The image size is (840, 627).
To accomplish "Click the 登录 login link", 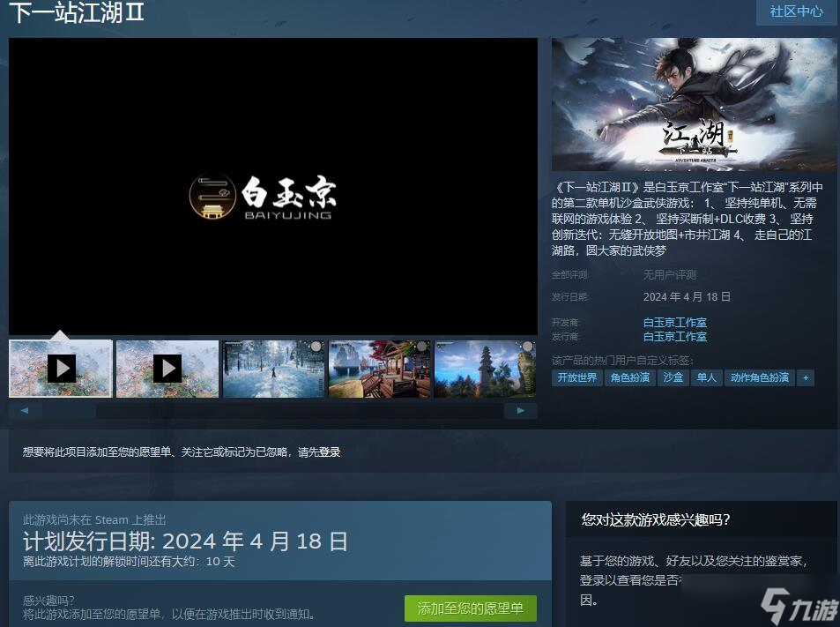I will coord(330,452).
